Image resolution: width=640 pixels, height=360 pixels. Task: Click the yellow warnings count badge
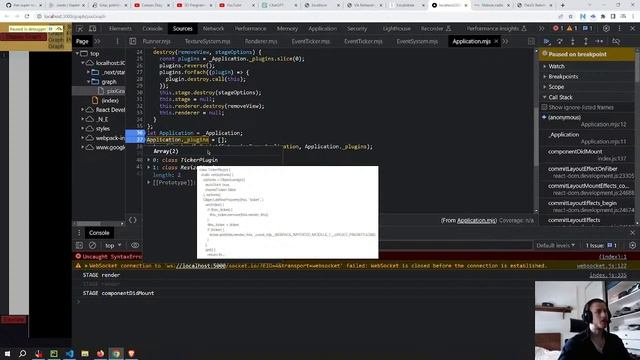point(572,29)
